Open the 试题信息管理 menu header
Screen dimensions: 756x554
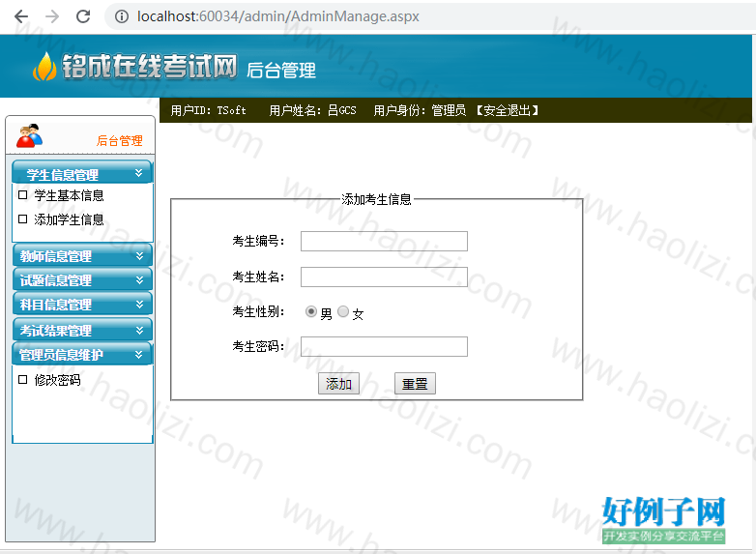tap(82, 279)
